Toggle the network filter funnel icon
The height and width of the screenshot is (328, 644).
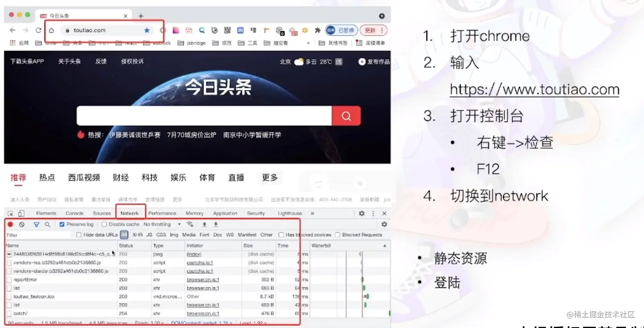pos(36,224)
